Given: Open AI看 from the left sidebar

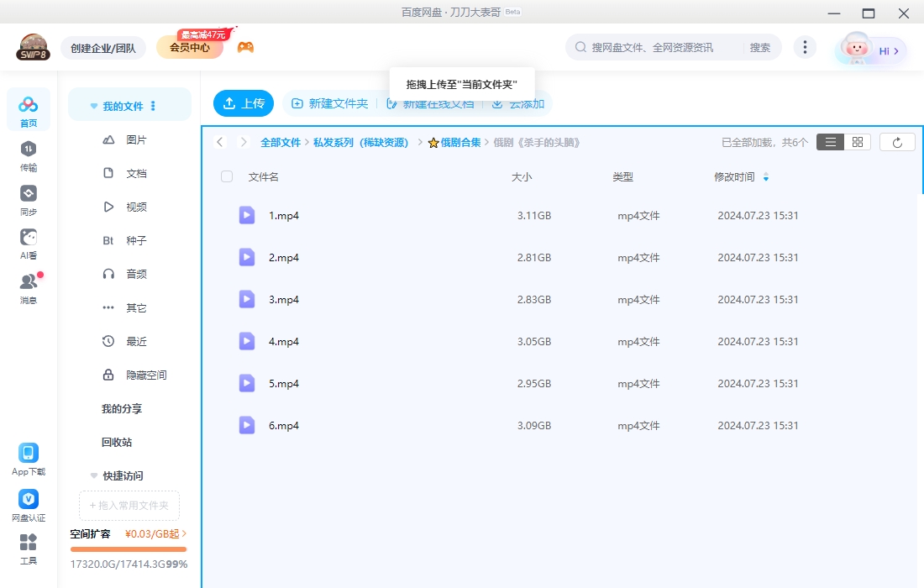Looking at the screenshot, I should [28, 242].
